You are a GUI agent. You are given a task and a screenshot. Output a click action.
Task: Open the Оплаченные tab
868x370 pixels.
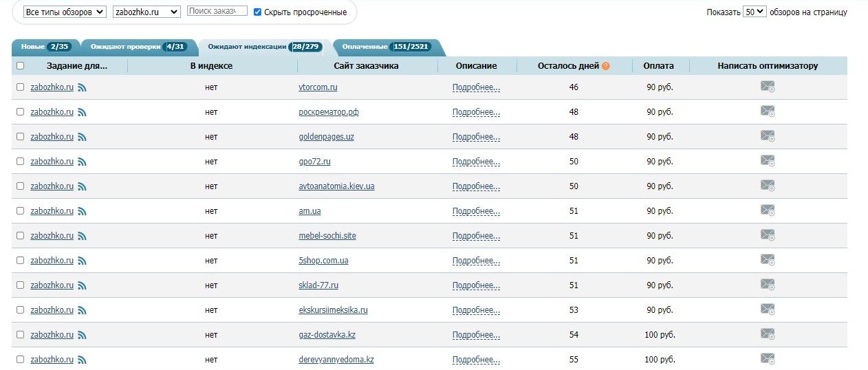(x=386, y=47)
